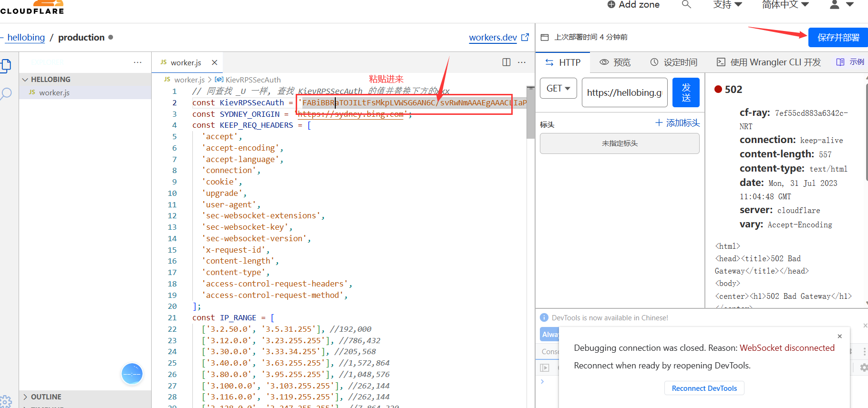Switch to the 设定时间 schedule tab

pos(673,62)
